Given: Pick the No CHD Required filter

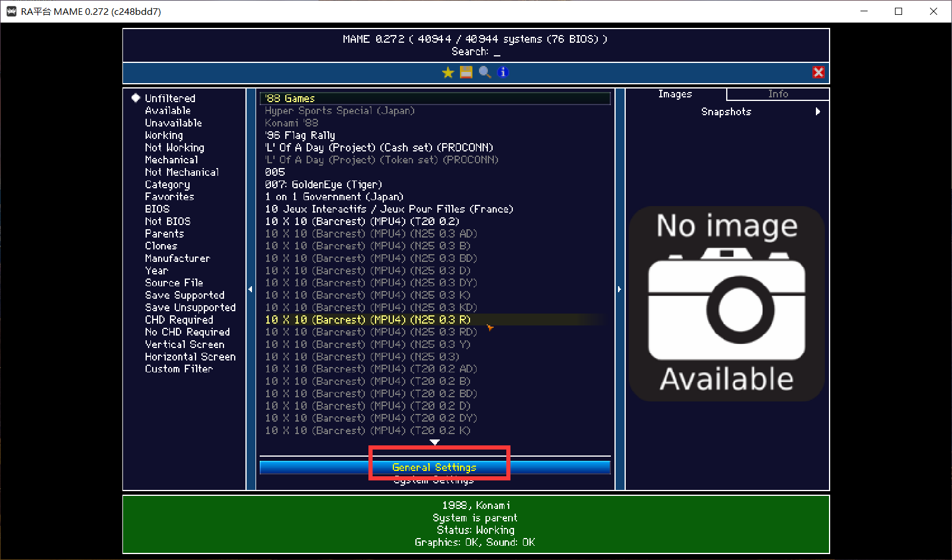Looking at the screenshot, I should [187, 332].
